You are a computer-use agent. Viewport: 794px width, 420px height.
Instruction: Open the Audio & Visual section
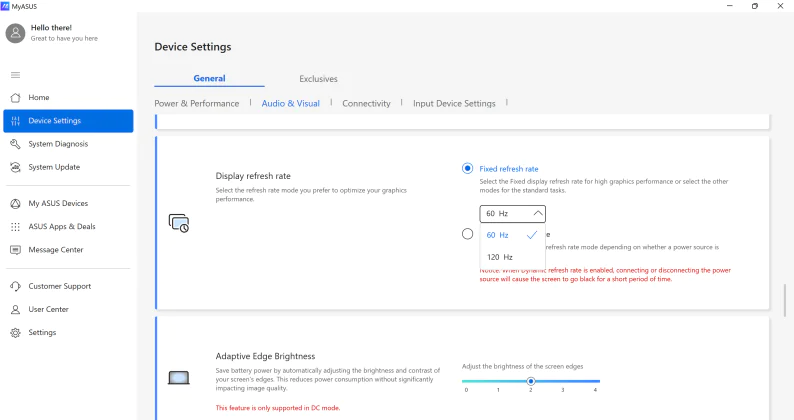(291, 103)
